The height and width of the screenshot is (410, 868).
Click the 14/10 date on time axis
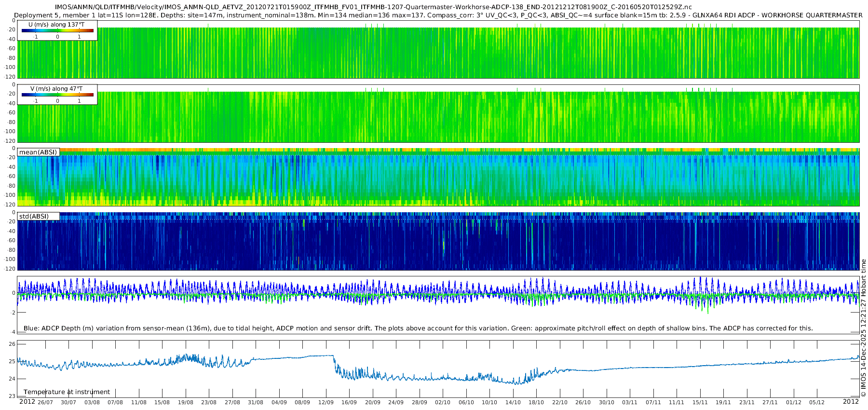[513, 402]
